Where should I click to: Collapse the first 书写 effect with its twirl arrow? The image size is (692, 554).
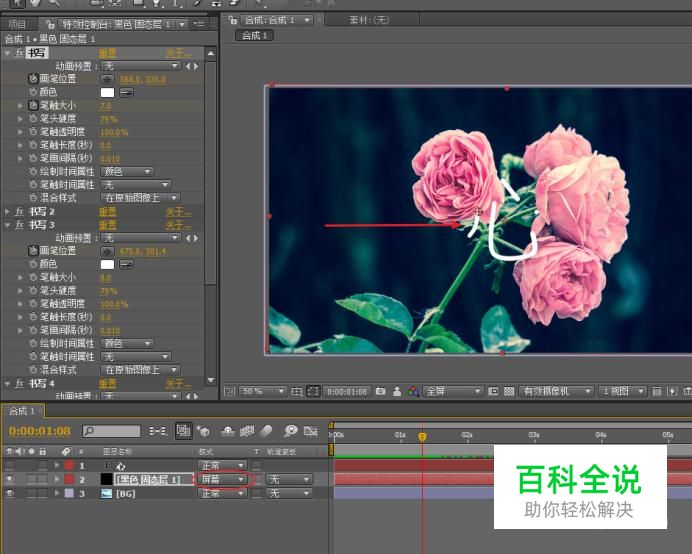pyautogui.click(x=8, y=53)
